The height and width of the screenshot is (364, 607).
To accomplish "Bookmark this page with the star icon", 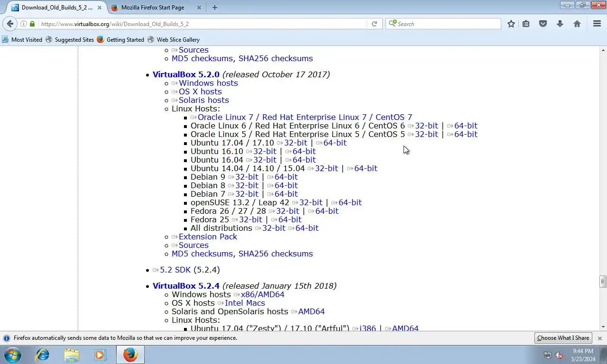I will (x=511, y=24).
